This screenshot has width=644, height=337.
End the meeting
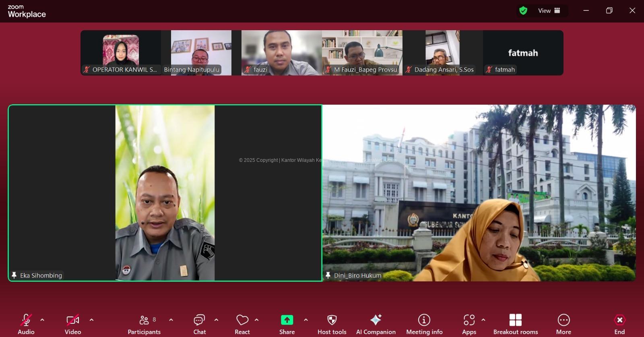[619, 324]
